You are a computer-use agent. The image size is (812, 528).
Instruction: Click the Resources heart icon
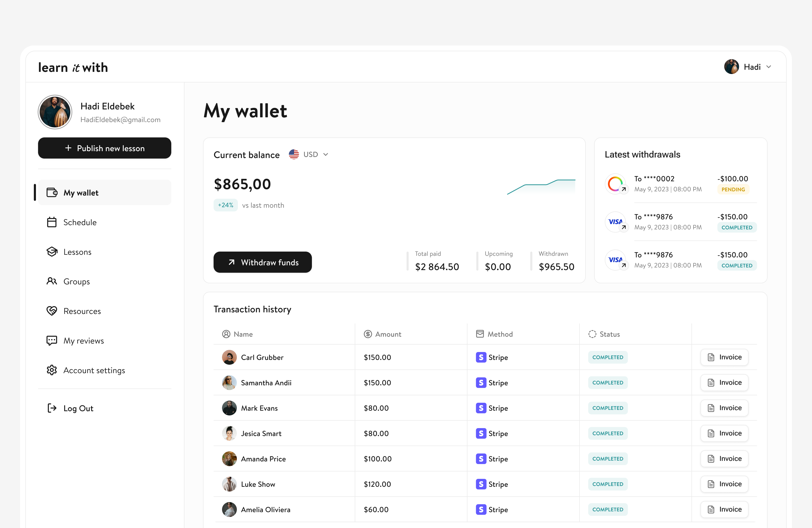52,311
